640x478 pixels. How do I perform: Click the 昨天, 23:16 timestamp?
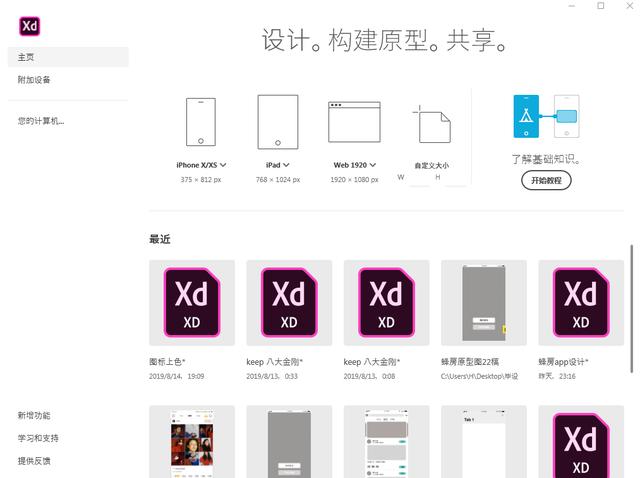557,376
